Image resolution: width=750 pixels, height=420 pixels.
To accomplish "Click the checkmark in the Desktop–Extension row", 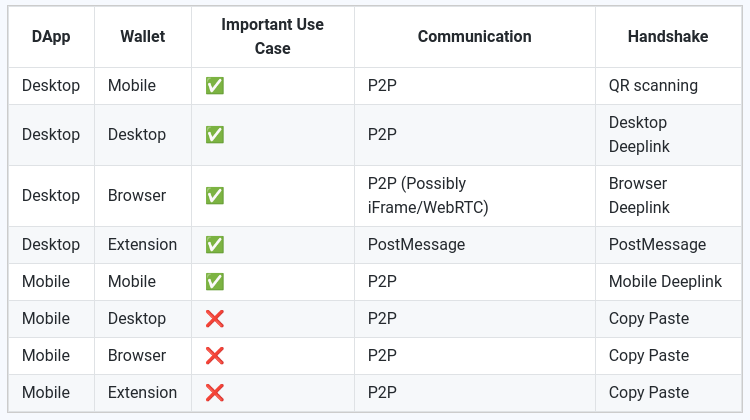I will tap(214, 245).
